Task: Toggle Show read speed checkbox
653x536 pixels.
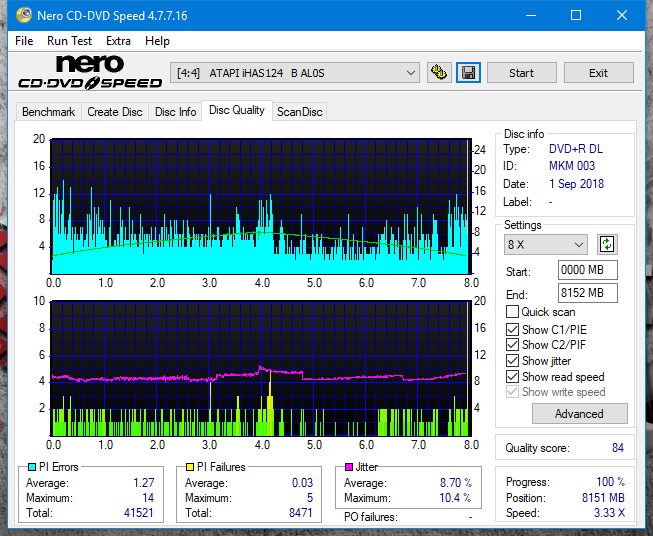Action: (x=512, y=376)
